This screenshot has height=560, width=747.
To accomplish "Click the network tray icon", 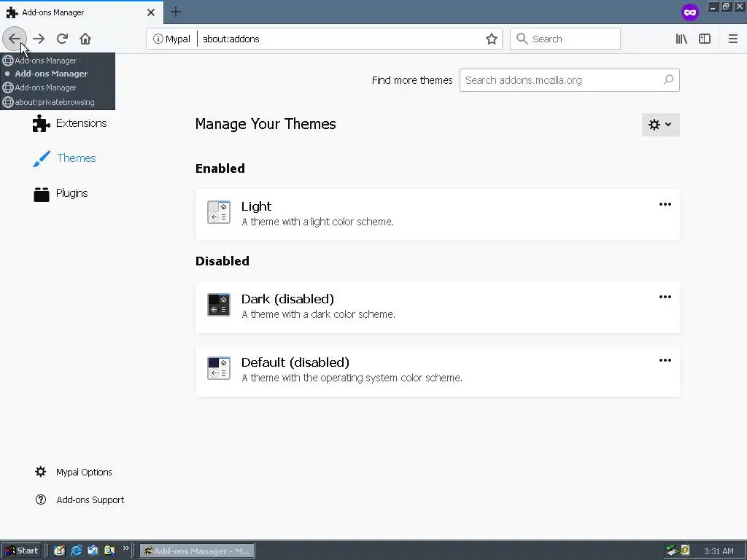I will 672,551.
